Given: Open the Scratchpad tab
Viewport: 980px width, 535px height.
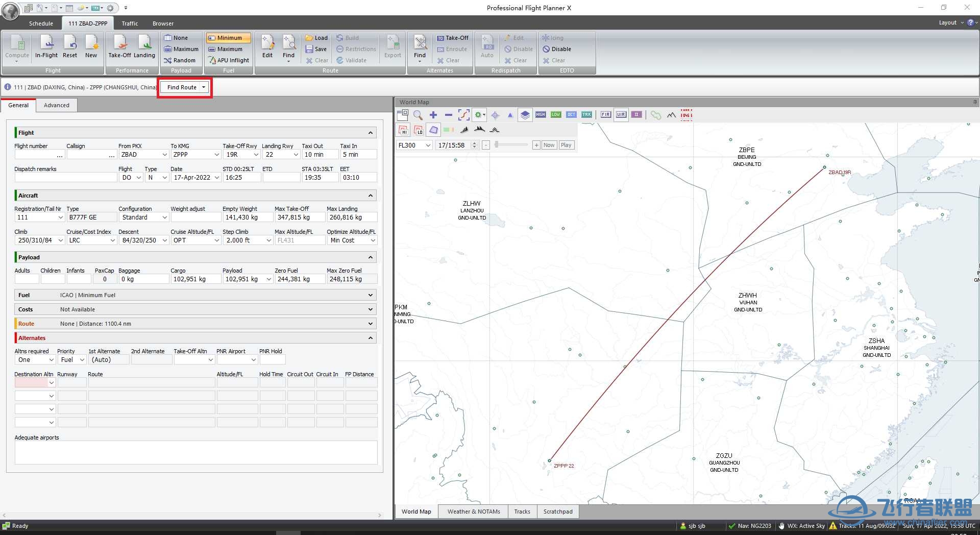Looking at the screenshot, I should coord(558,512).
